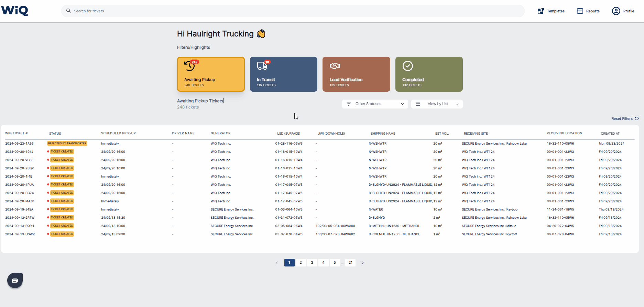The image size is (644, 307).
Task: Sort by STATUS column header
Action: coord(55,134)
